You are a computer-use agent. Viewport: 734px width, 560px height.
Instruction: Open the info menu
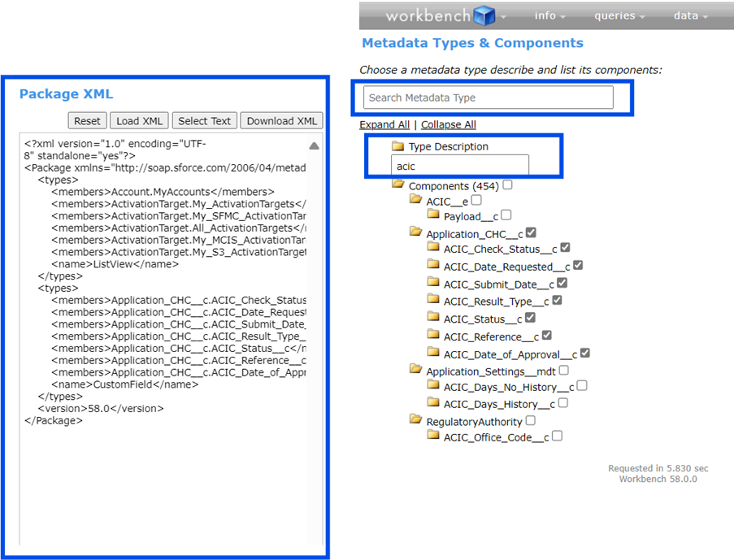coord(550,16)
